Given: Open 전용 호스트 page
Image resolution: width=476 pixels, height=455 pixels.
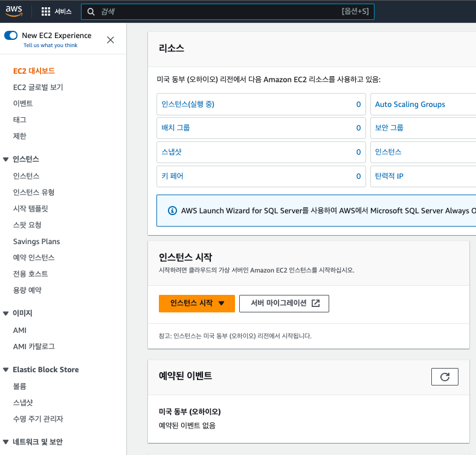Looking at the screenshot, I should coord(30,274).
